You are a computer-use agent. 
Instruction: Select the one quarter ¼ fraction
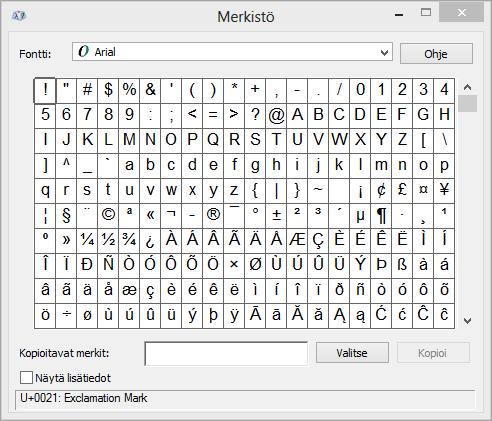pos(87,241)
